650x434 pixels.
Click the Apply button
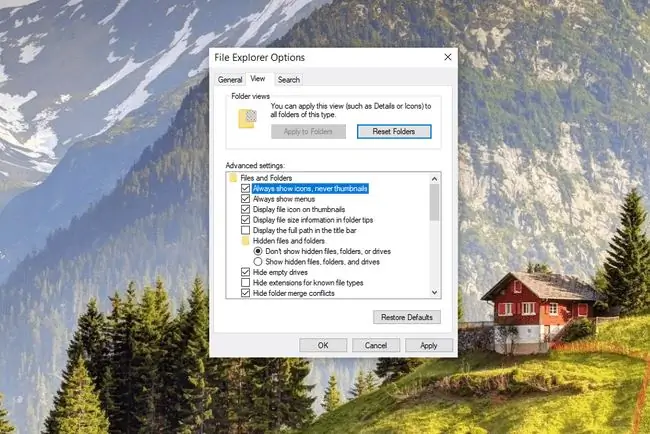coord(429,345)
